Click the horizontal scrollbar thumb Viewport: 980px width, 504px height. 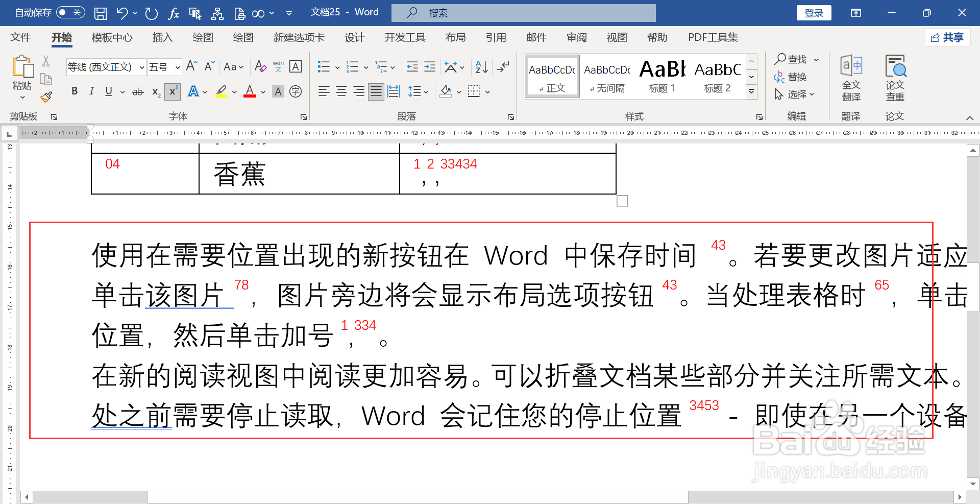point(418,497)
